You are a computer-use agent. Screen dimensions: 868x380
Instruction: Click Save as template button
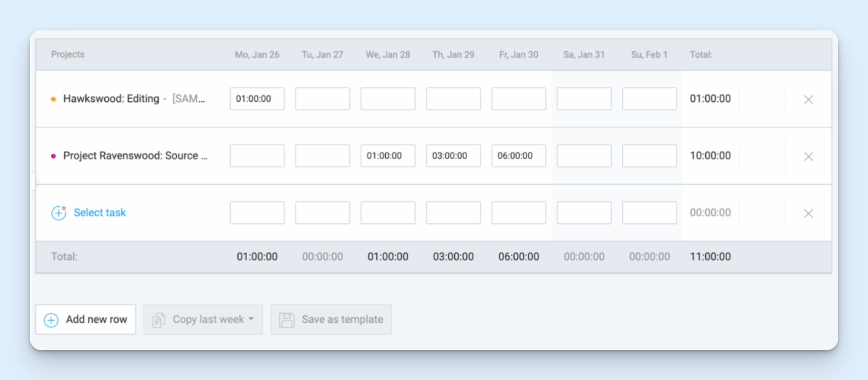click(331, 319)
